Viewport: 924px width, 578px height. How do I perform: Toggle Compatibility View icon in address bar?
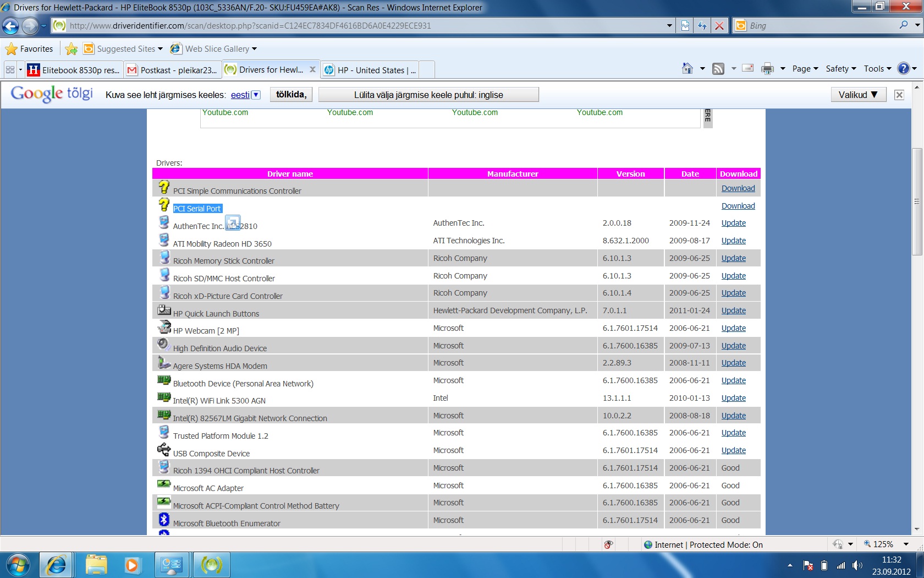(x=685, y=26)
